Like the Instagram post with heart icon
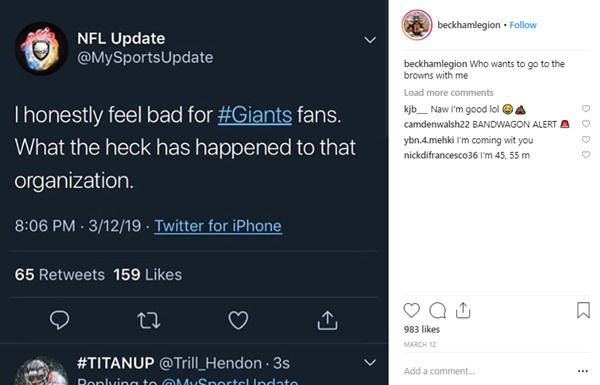 pos(411,310)
